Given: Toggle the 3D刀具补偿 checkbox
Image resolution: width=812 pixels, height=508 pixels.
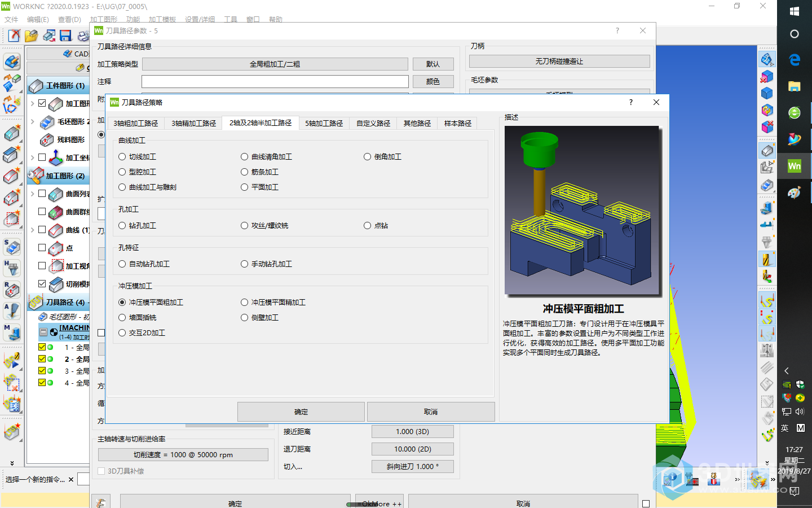Looking at the screenshot, I should [101, 471].
